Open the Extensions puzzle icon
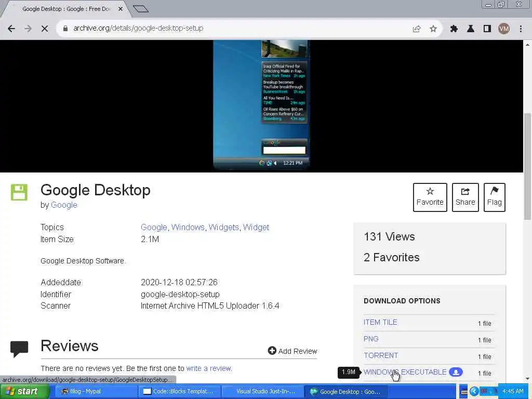 454,29
